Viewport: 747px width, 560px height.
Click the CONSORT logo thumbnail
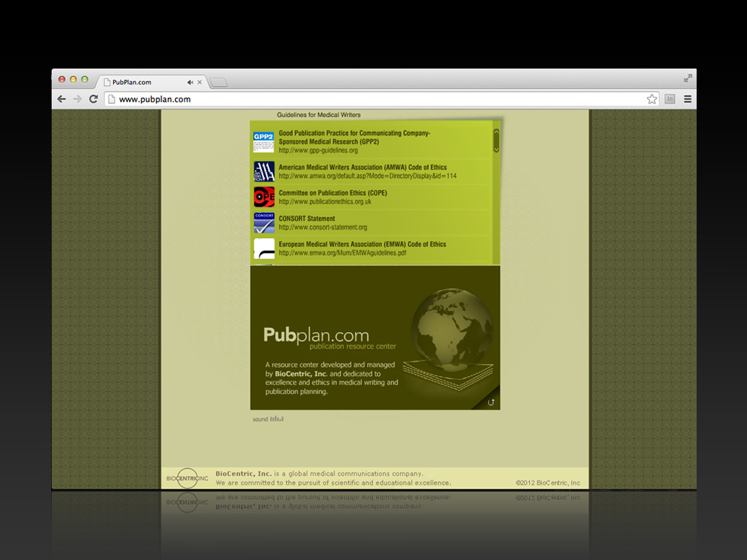[264, 223]
